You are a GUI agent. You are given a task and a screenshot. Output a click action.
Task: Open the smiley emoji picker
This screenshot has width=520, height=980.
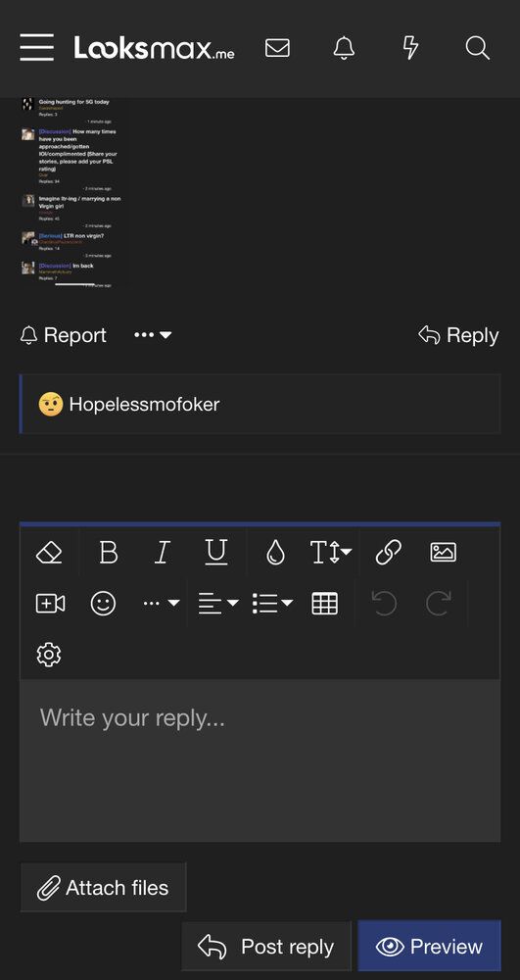click(103, 604)
